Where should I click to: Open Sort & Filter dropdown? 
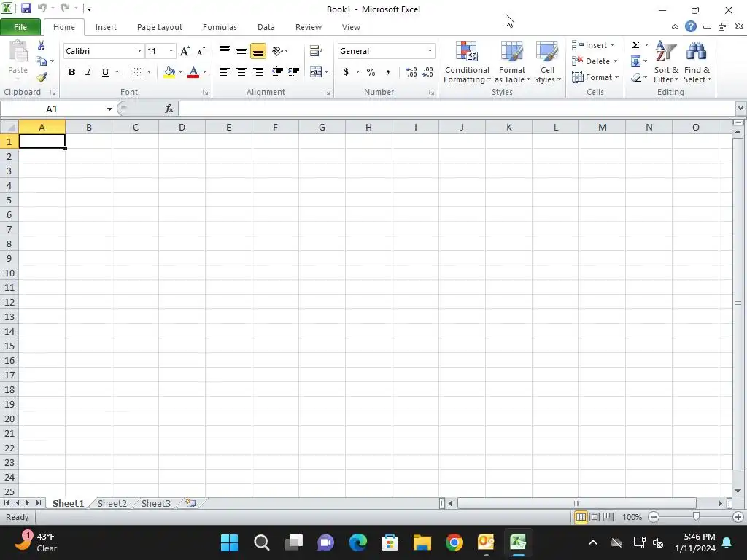click(x=666, y=62)
